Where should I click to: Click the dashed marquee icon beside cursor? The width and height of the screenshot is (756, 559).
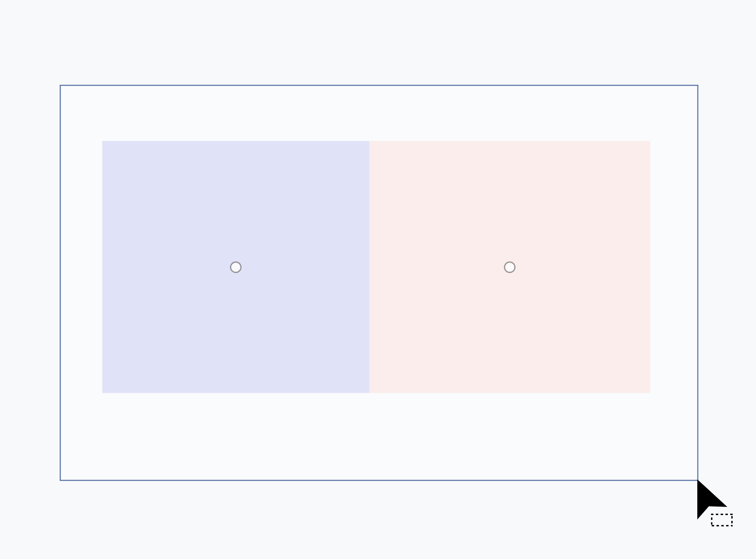click(x=722, y=520)
